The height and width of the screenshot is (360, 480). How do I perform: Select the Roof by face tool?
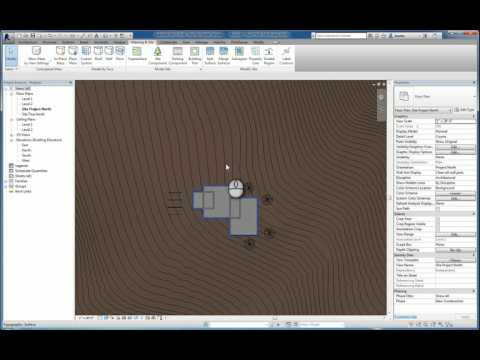click(98, 53)
